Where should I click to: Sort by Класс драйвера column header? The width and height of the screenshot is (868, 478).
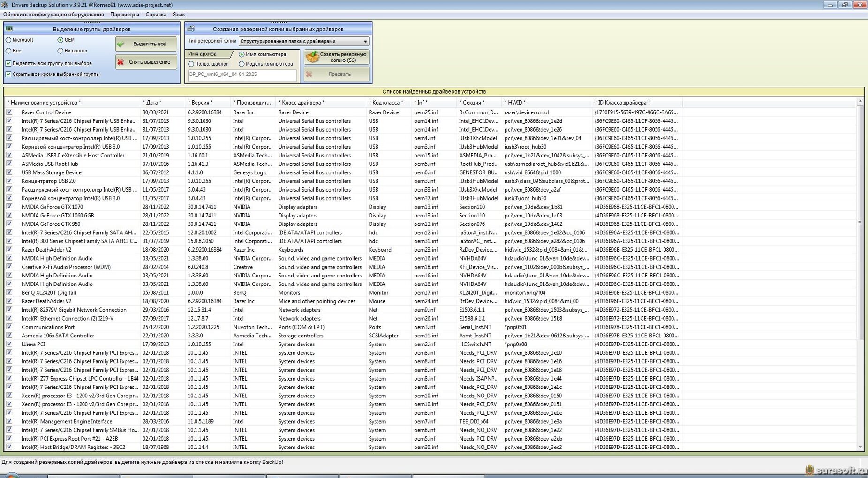pyautogui.click(x=321, y=103)
